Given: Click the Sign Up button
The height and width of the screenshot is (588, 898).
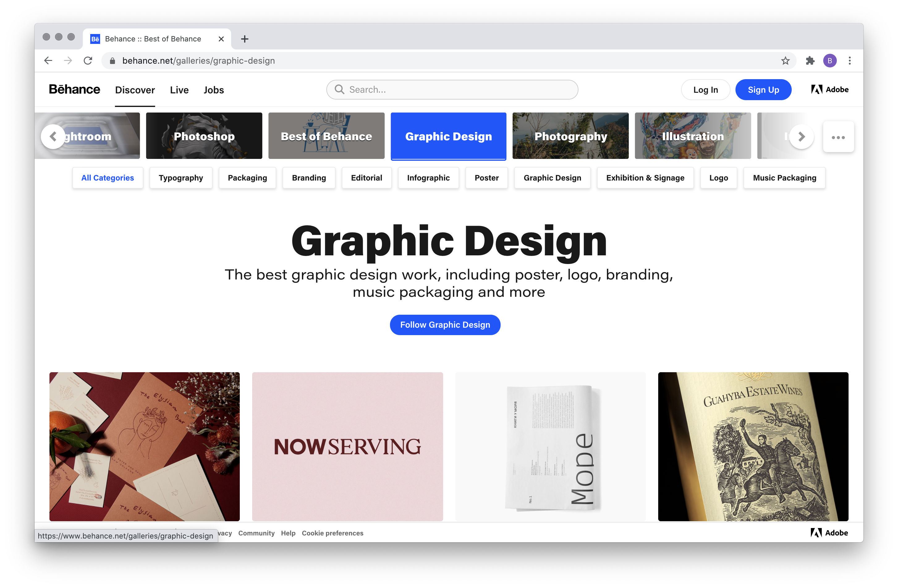Looking at the screenshot, I should click(763, 90).
